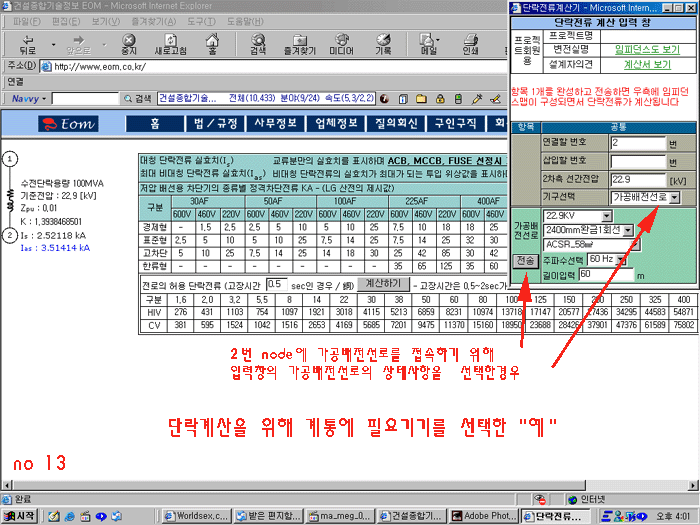Click the 계산하기 calculate button
The height and width of the screenshot is (525, 700).
383,284
